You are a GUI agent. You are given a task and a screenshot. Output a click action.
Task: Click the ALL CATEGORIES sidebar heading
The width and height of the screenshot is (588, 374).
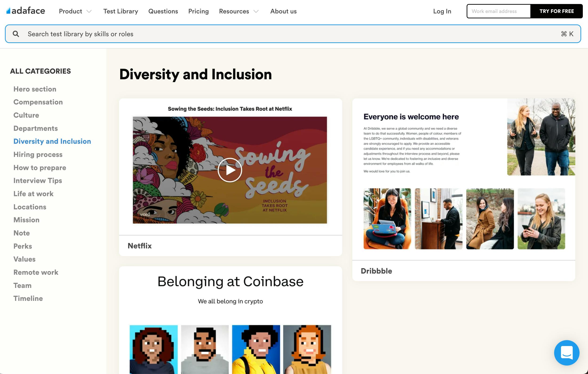[x=40, y=71]
